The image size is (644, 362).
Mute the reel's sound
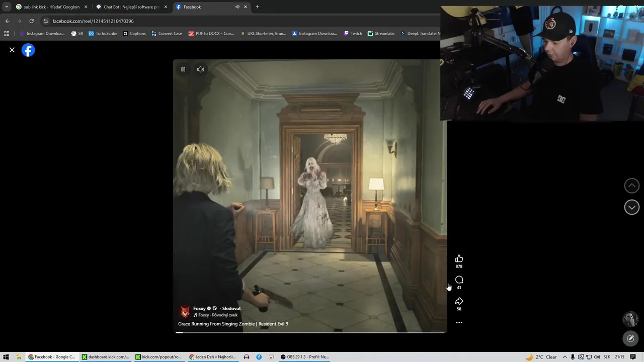[200, 69]
